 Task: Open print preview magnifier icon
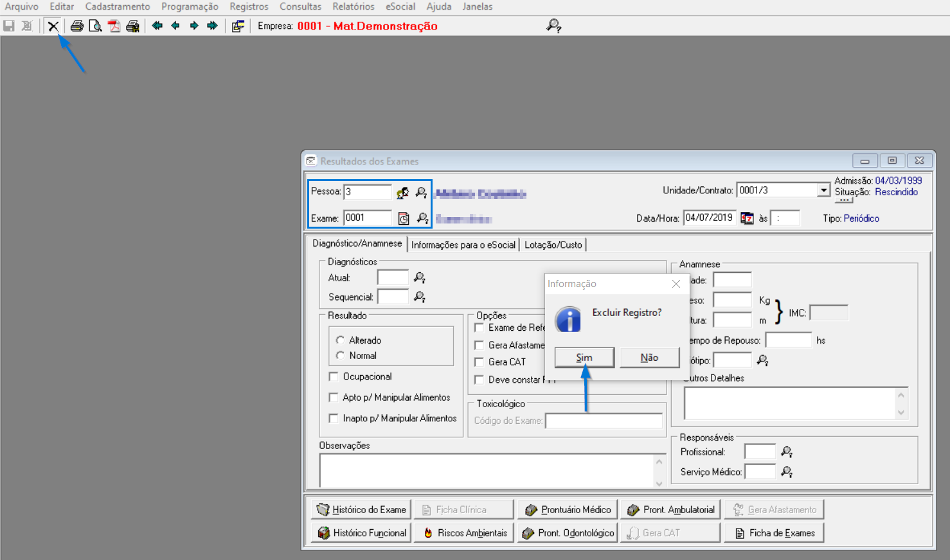pos(95,26)
